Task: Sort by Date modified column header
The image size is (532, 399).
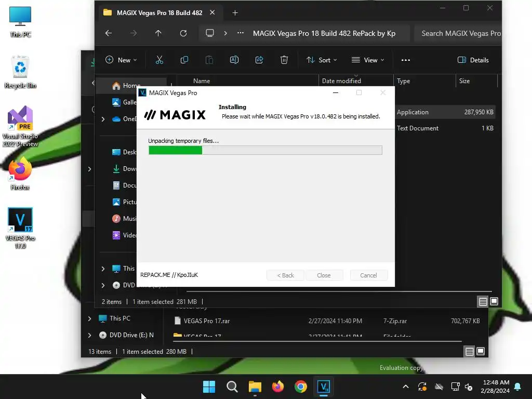Action: (341, 81)
